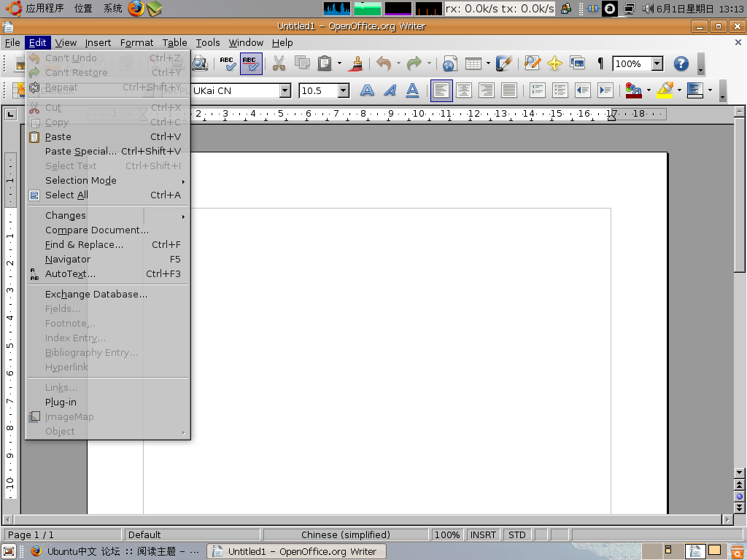Open the Paste options dropdown arrow

(x=339, y=64)
